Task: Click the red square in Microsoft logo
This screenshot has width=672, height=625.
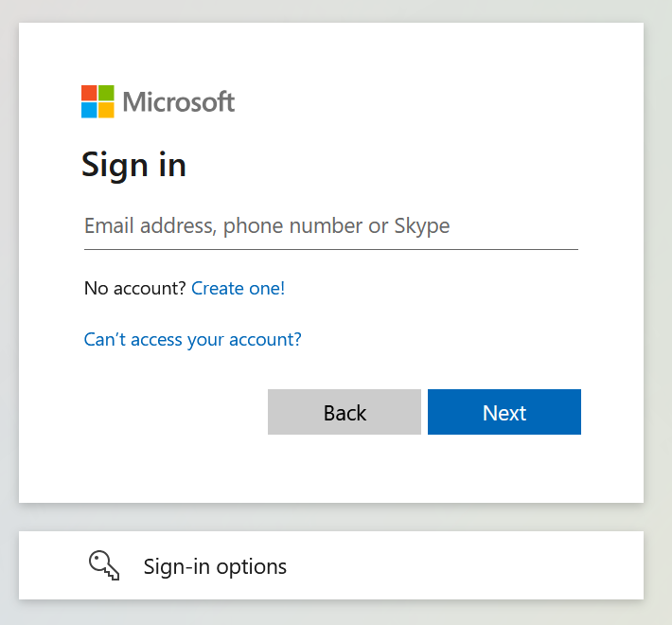Action: [x=89, y=93]
